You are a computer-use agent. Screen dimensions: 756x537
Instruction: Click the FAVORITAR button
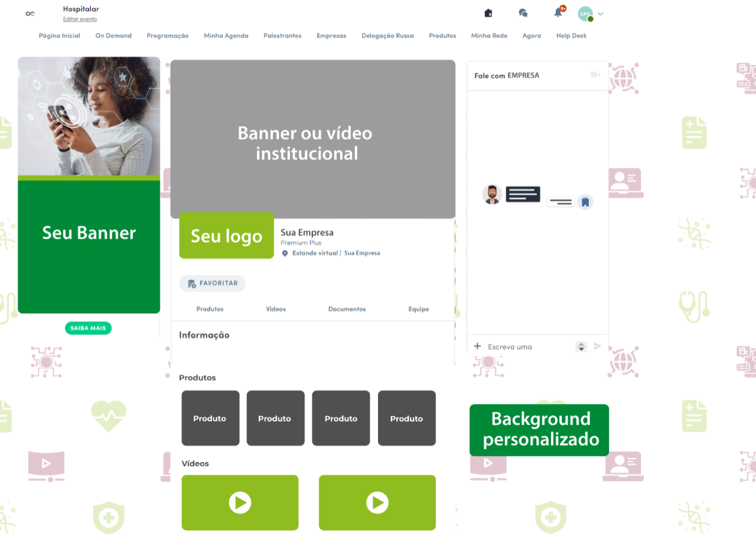click(x=212, y=284)
